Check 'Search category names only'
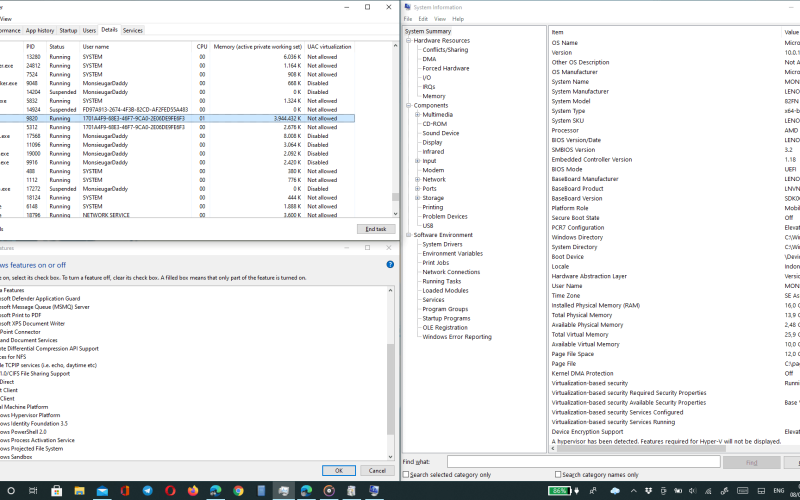Image resolution: width=800 pixels, height=500 pixels. (558, 474)
